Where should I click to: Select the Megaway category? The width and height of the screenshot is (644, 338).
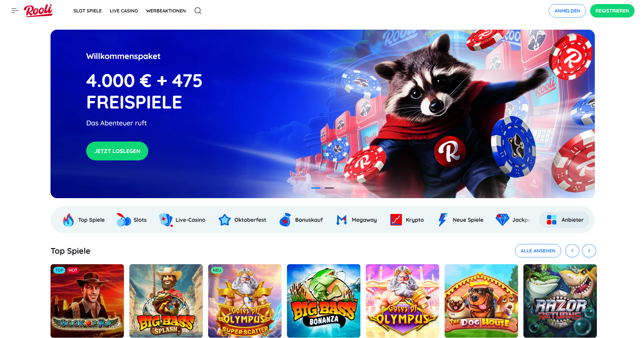coord(357,220)
